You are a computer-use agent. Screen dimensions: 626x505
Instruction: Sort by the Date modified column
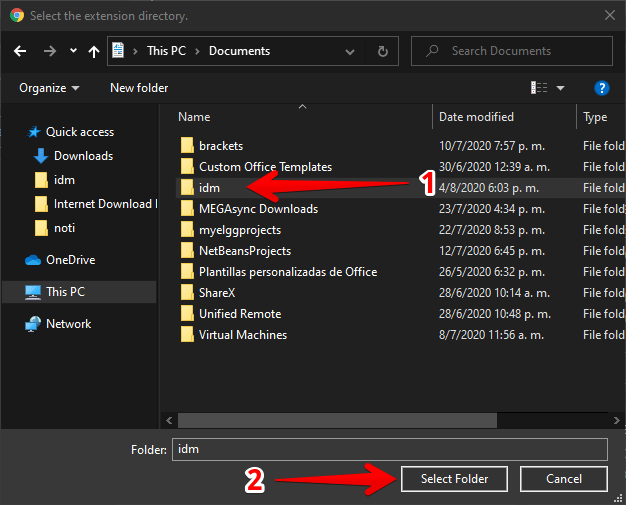pos(476,117)
